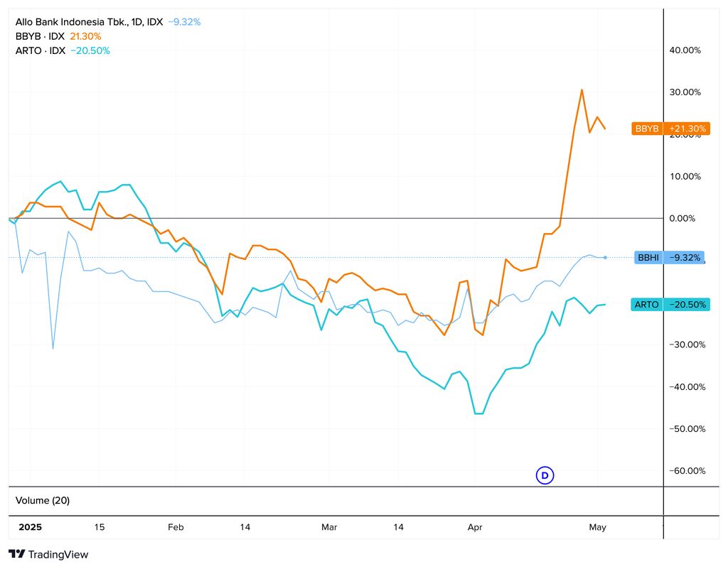
Task: Select the BBYB · IDX legend entry
Action: tap(40, 36)
